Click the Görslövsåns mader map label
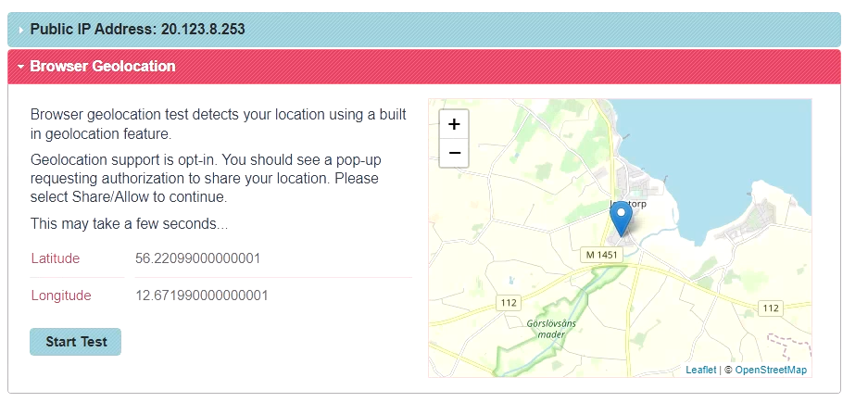Image resolution: width=868 pixels, height=415 pixels. click(x=551, y=329)
